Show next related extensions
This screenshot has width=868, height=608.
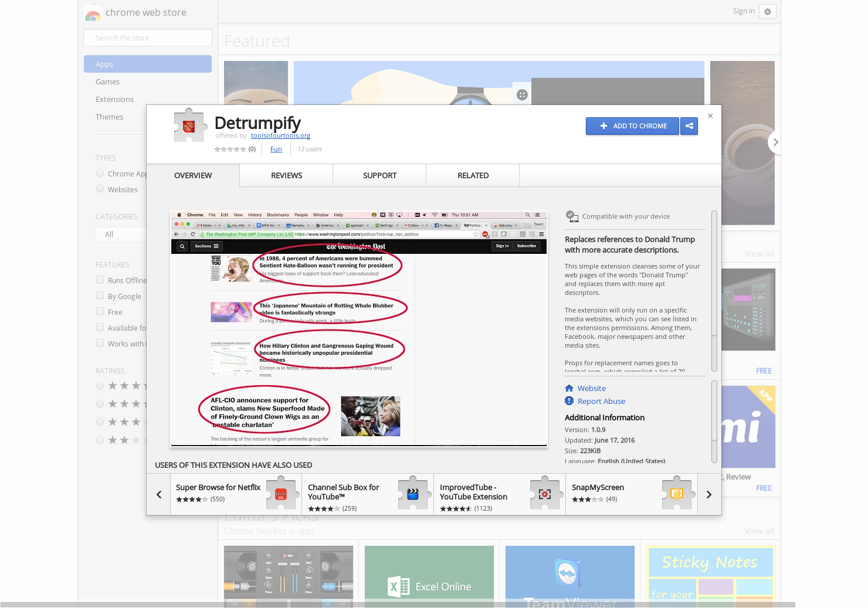(709, 495)
